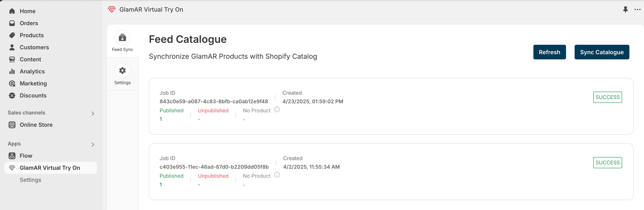Open the Analytics section
Screen dimensions: 644x210
pyautogui.click(x=32, y=72)
